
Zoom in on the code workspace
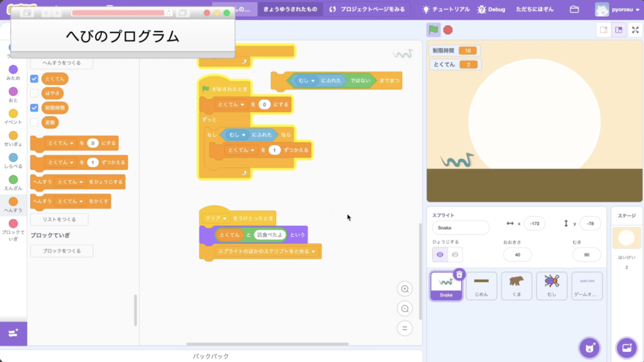click(x=405, y=289)
